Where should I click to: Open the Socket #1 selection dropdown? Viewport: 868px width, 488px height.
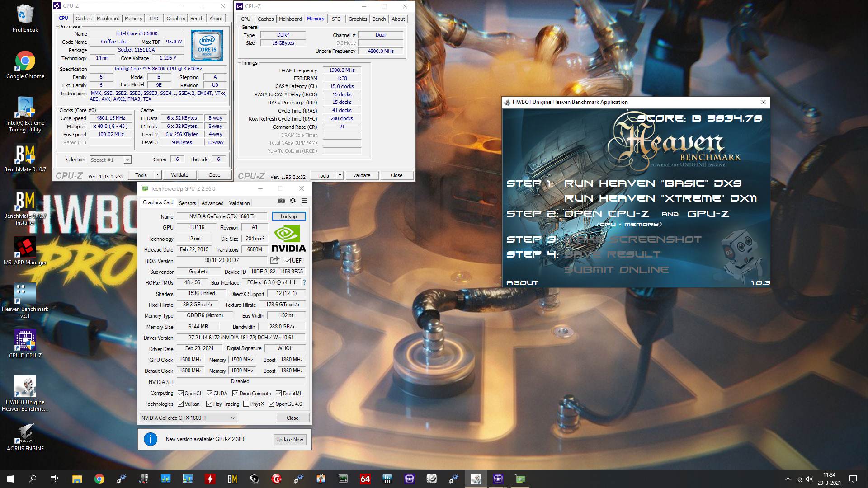click(110, 160)
